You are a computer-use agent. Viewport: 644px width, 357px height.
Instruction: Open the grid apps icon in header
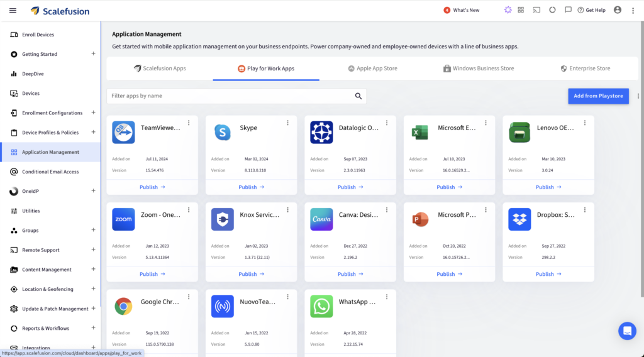pos(521,10)
